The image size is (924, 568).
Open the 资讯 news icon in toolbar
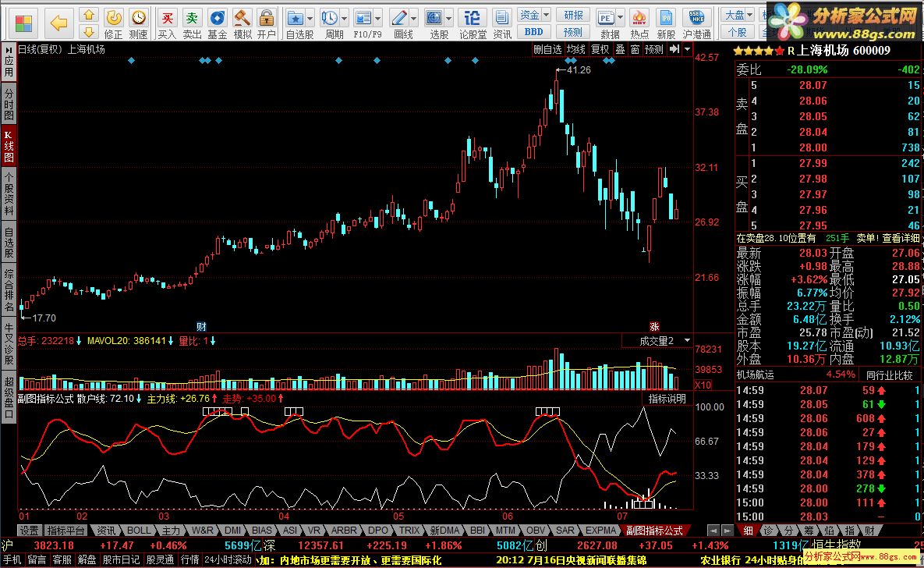(502, 23)
